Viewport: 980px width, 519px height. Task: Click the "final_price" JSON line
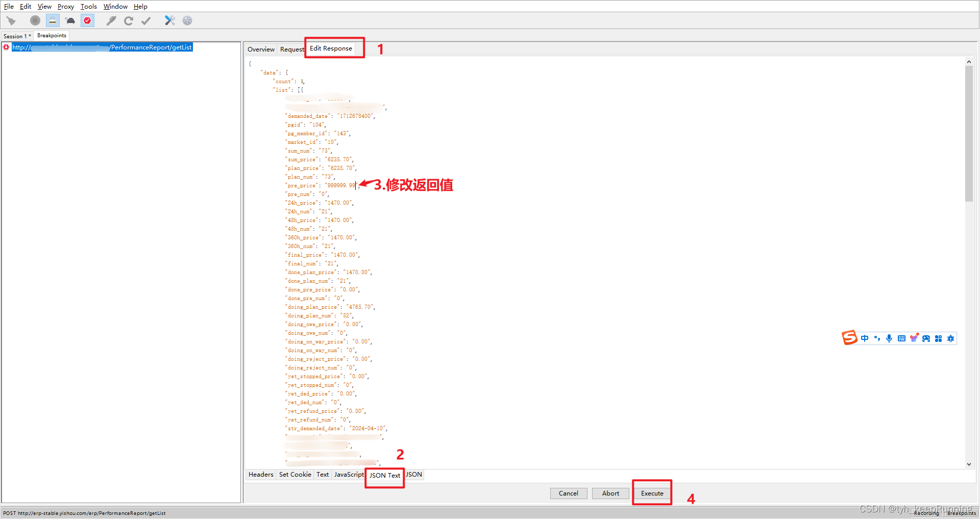323,255
